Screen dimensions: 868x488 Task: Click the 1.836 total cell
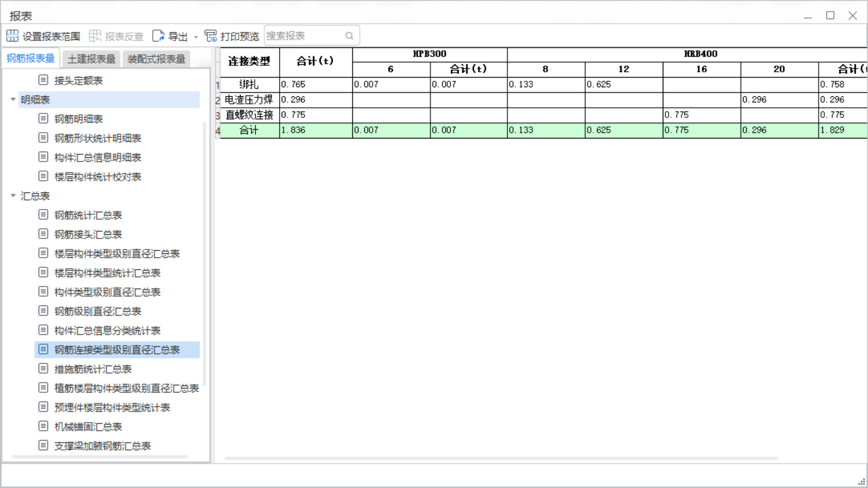[x=316, y=130]
